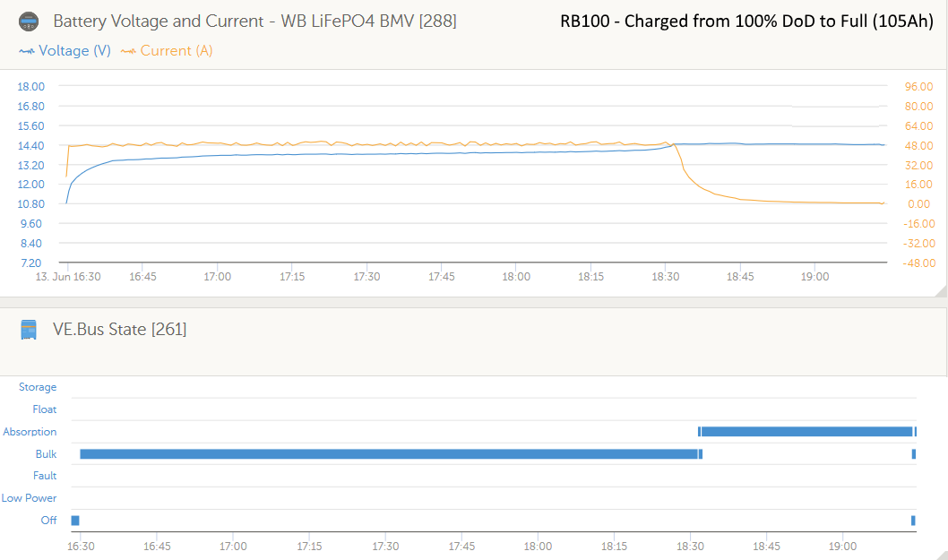This screenshot has width=948, height=560.
Task: Click the blue wavy line icon before Voltage
Action: pyautogui.click(x=27, y=51)
